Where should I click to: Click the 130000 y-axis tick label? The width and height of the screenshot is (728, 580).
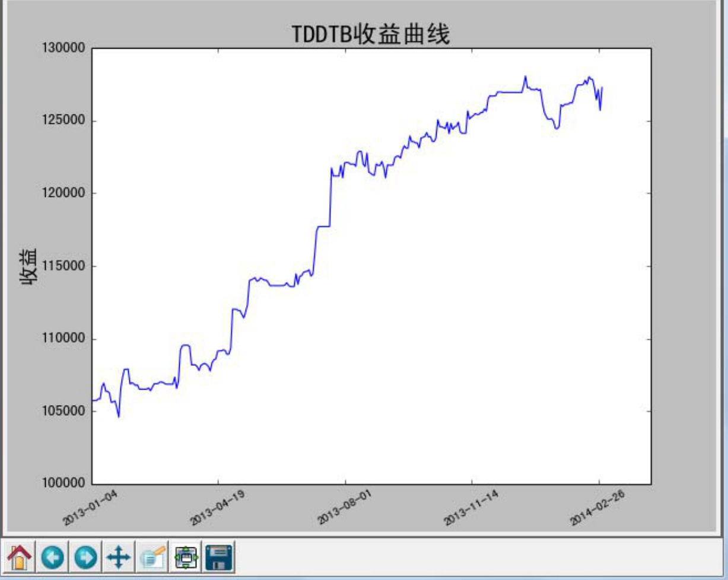[x=63, y=49]
